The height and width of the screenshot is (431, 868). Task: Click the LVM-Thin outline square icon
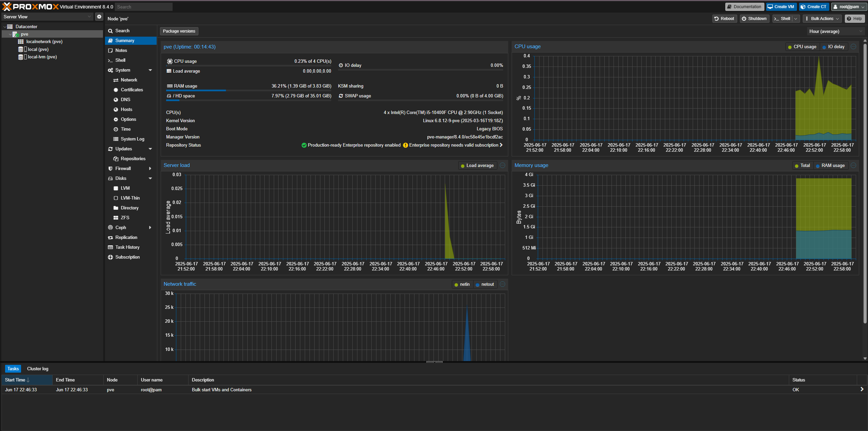pos(116,198)
